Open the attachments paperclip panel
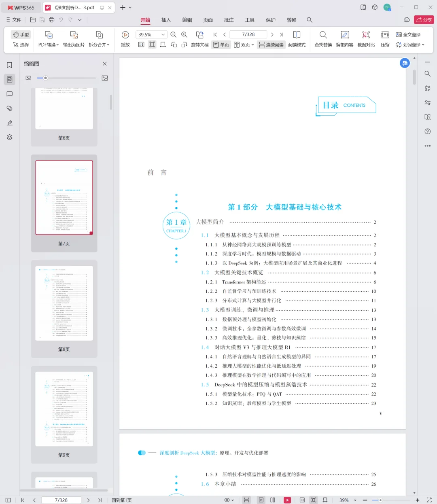The image size is (437, 504). click(10, 108)
